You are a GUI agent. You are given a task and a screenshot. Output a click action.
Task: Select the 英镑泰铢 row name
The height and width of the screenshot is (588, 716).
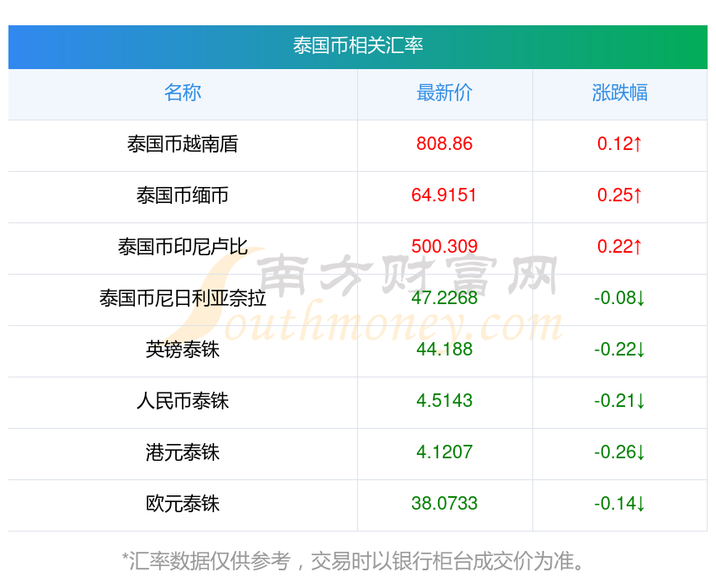click(183, 350)
